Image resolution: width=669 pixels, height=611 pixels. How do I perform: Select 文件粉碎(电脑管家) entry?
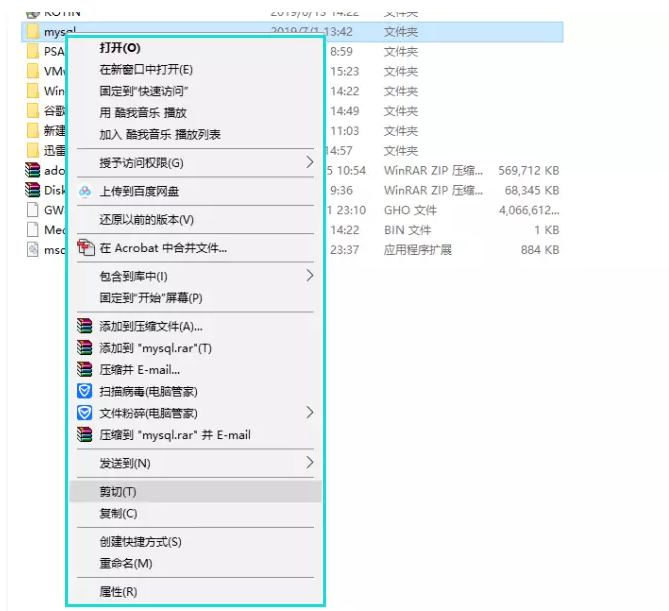pyautogui.click(x=148, y=413)
